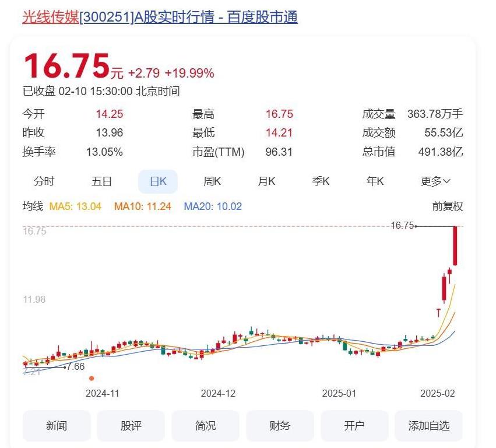Screen dimensions: 496x448
Task: Click the 最低 value 14.21
Action: (x=279, y=132)
